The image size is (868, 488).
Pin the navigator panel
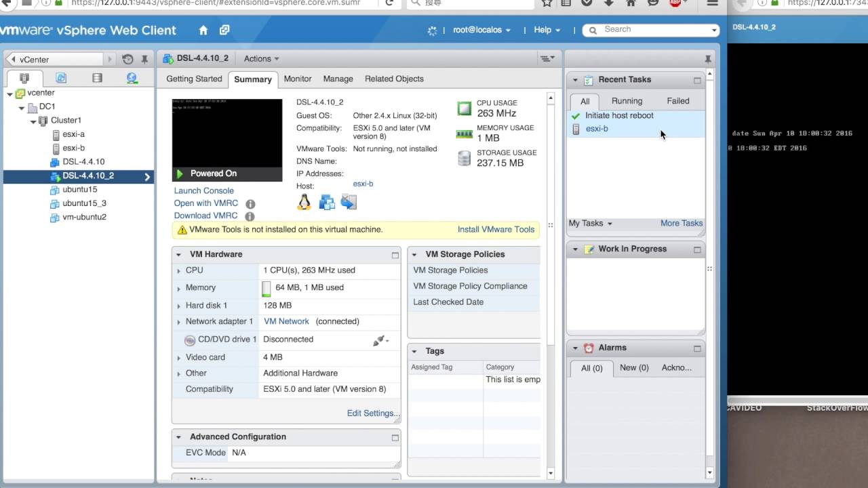coord(144,60)
